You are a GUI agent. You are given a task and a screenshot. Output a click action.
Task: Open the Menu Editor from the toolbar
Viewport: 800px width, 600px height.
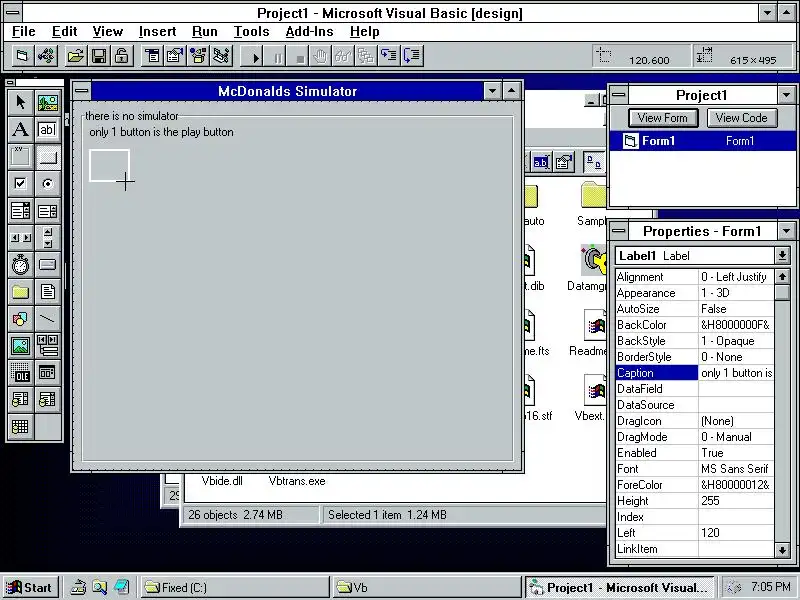coord(152,56)
